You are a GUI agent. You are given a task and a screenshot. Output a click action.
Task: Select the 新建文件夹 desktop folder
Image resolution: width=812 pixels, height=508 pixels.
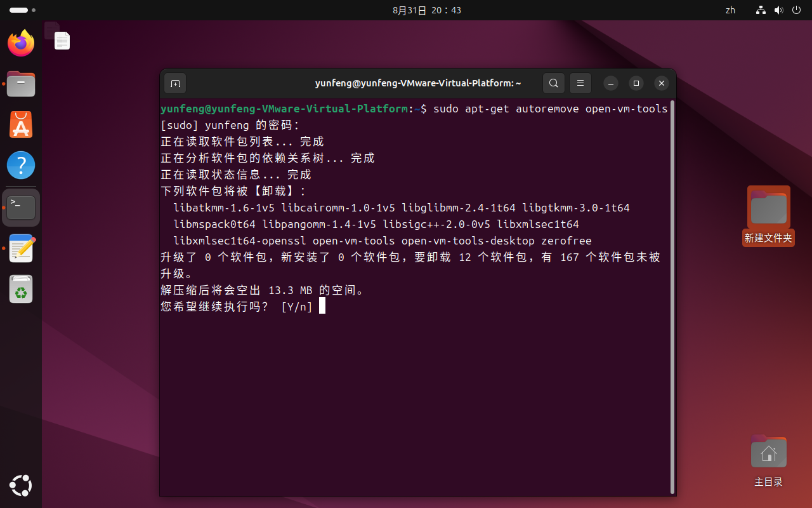click(768, 216)
